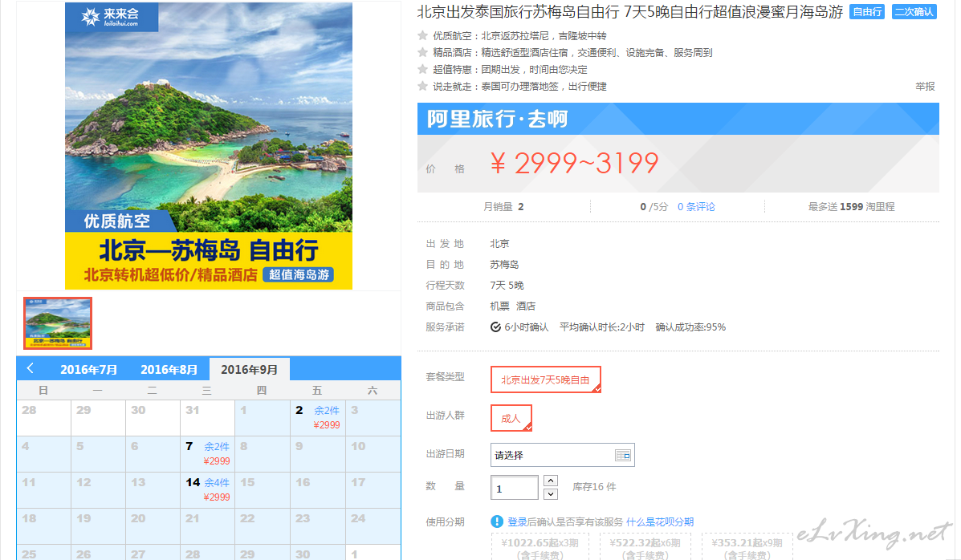
Task: Click the 月销量 2 sales count
Action: tap(503, 206)
